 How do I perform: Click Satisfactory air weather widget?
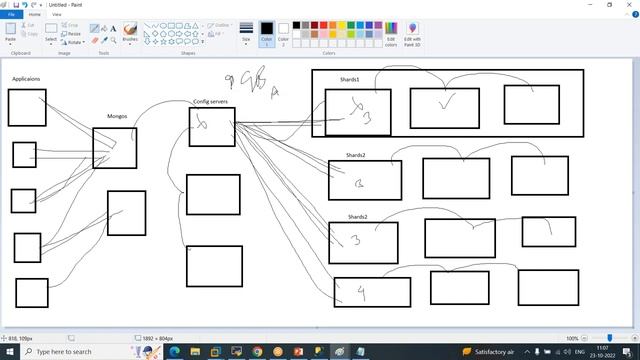[488, 351]
